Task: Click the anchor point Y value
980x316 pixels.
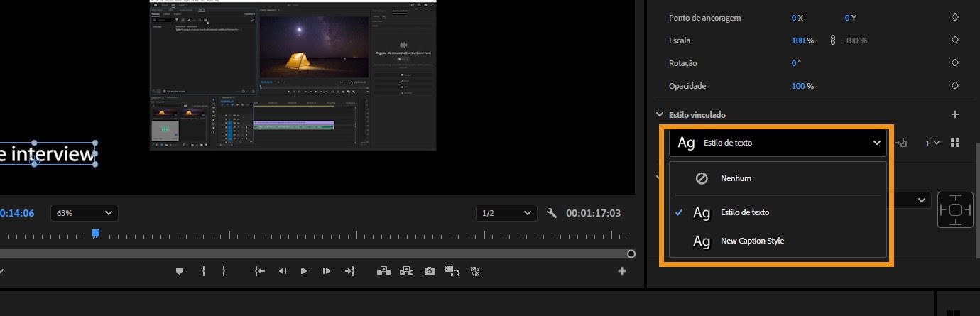Action: pyautogui.click(x=847, y=18)
